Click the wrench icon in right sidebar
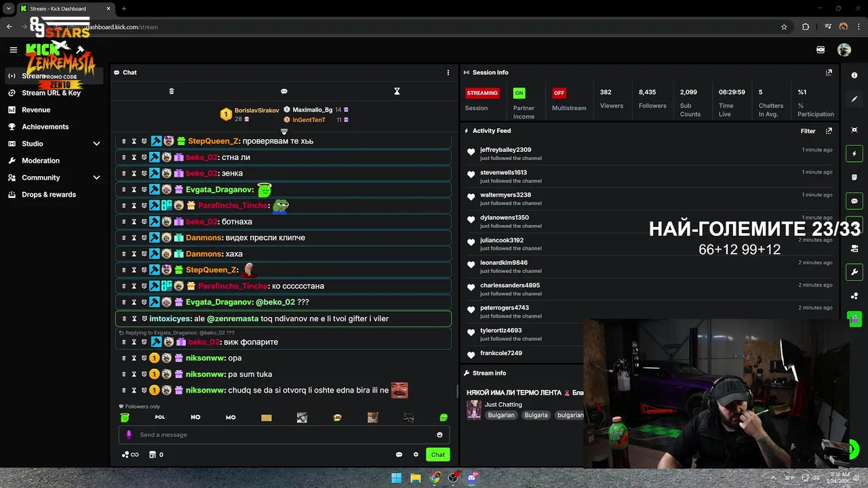 coord(854,272)
